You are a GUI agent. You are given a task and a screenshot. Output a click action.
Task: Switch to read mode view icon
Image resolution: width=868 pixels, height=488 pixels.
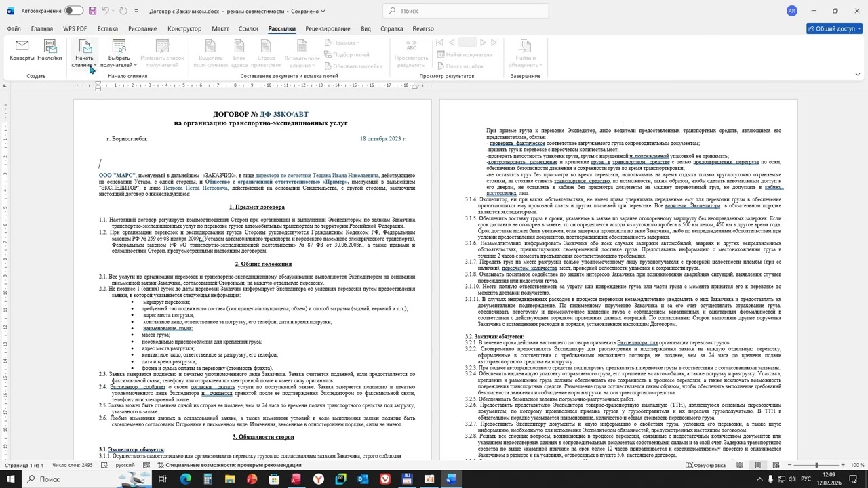740,466
